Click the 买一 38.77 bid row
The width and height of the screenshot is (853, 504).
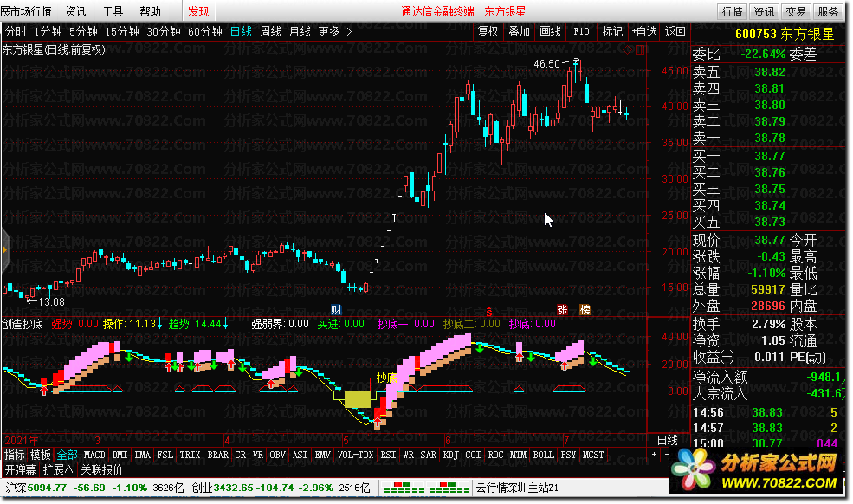(x=767, y=156)
